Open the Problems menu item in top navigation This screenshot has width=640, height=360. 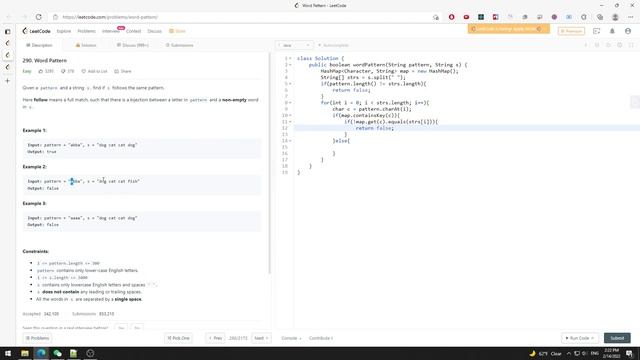87,31
